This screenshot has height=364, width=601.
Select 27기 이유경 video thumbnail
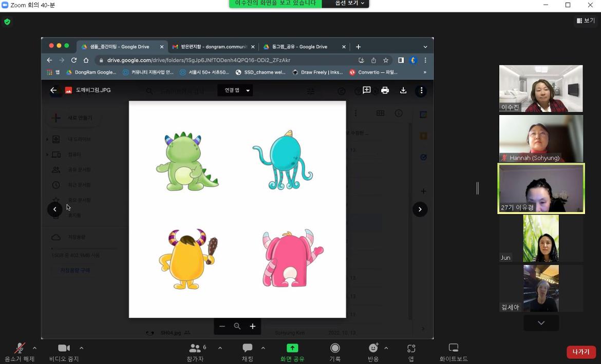[541, 188]
